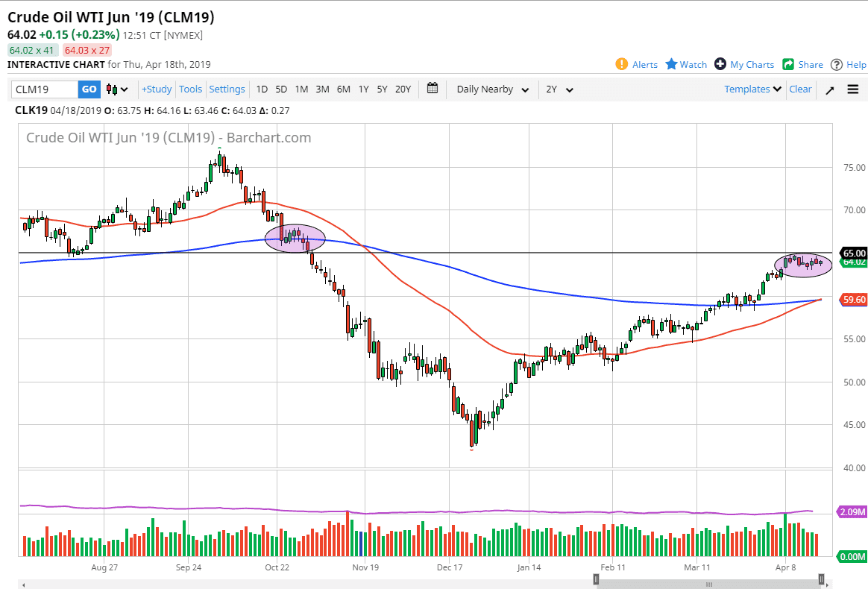Open chart Settings
The width and height of the screenshot is (868, 589).
(227, 89)
